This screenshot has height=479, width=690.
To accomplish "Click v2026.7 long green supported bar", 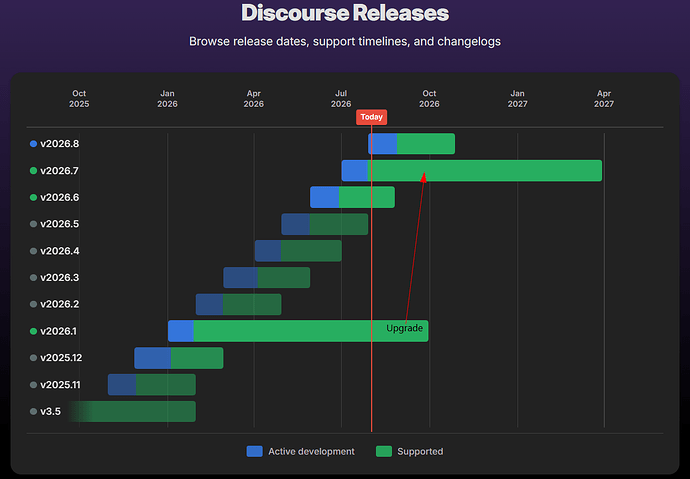I will pos(485,171).
